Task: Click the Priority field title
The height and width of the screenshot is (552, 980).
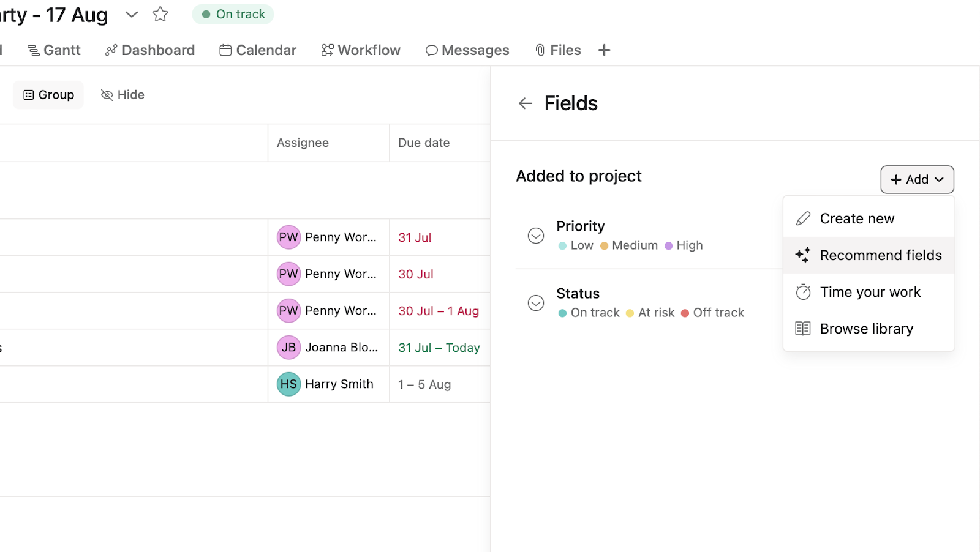Action: [580, 226]
